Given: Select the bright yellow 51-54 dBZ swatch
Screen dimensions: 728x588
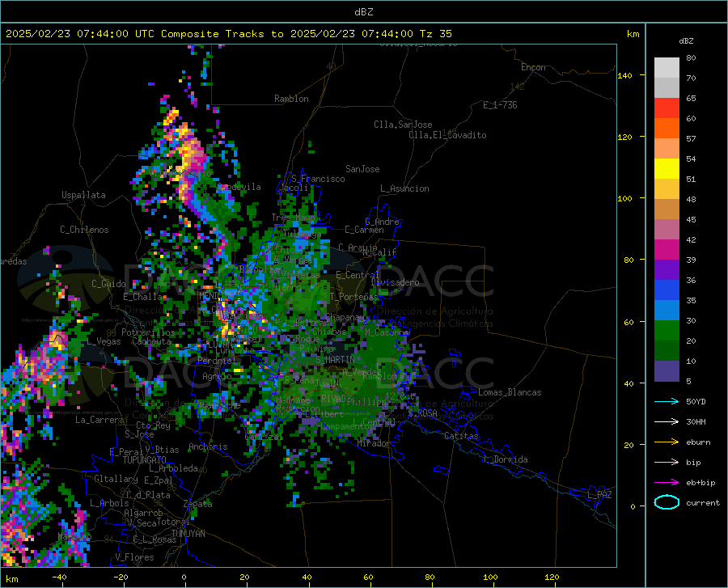Looking at the screenshot, I should (667, 169).
